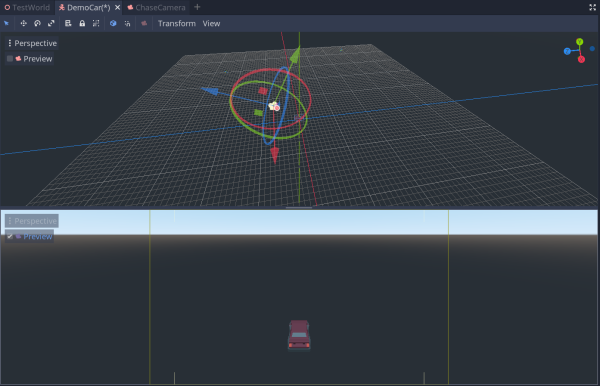
Task: Toggle Use Local Space cube icon
Action: pos(113,23)
